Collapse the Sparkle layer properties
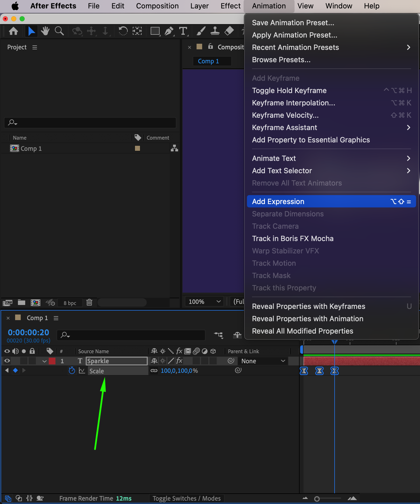Viewport: 420px width, 504px height. pos(44,361)
